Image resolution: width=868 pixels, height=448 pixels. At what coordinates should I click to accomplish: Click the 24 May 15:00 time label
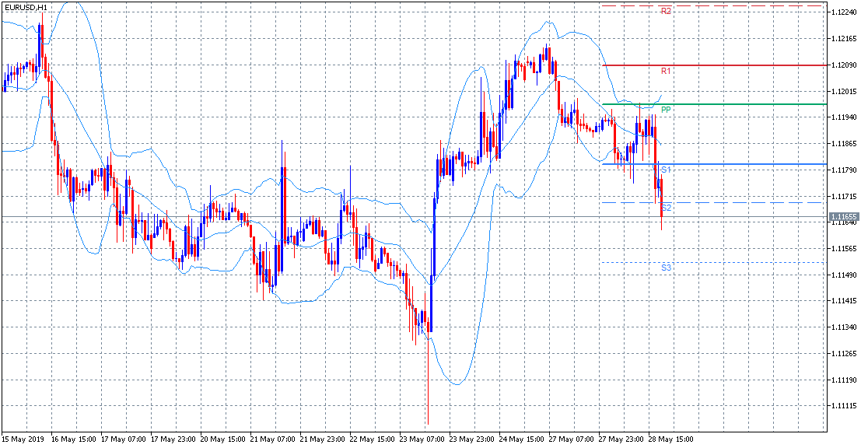[522, 439]
